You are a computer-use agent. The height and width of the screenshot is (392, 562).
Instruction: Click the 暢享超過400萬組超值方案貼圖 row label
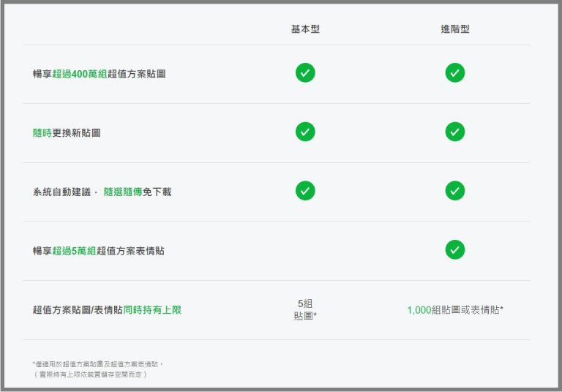tap(99, 74)
